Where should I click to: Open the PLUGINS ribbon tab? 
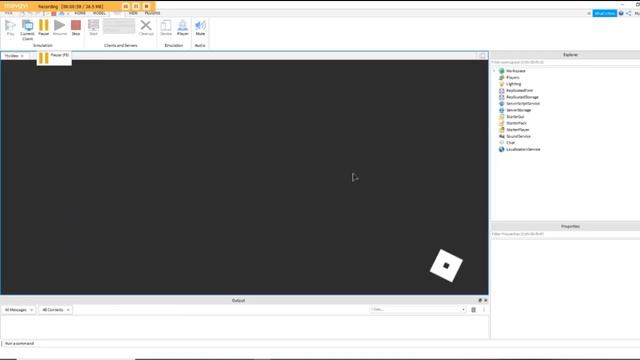click(152, 13)
